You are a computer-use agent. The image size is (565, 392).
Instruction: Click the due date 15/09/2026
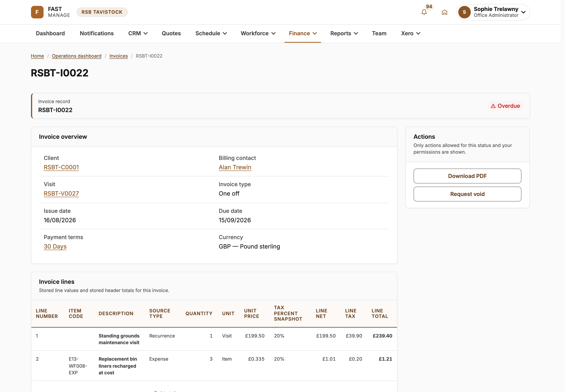click(x=235, y=220)
